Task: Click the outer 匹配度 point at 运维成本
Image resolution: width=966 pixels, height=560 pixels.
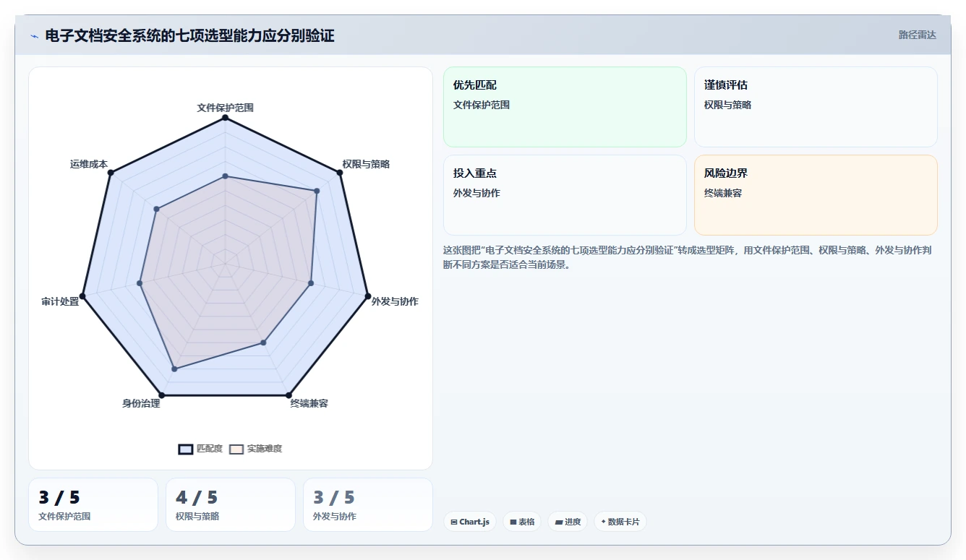Action: click(x=111, y=173)
